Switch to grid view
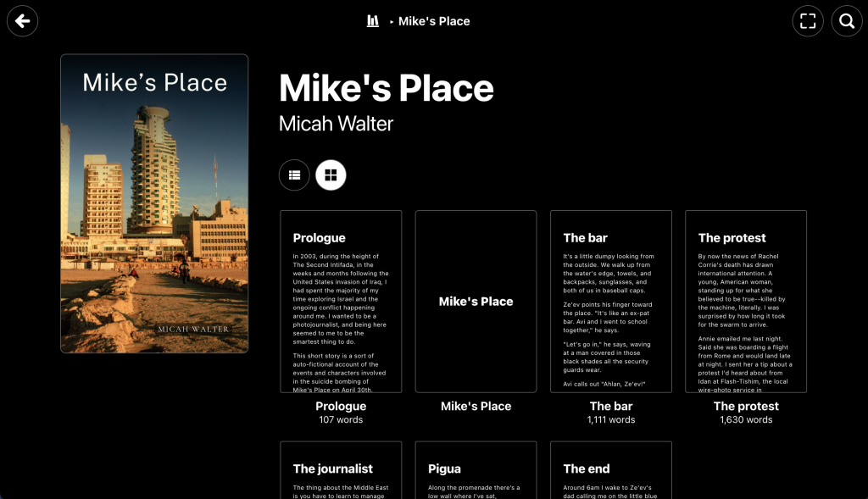 pyautogui.click(x=331, y=175)
